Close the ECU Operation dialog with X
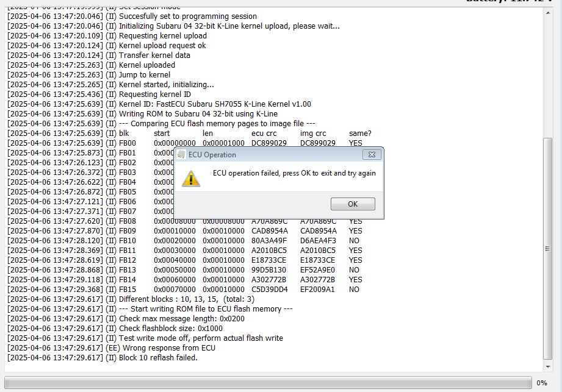The width and height of the screenshot is (562, 392). coord(371,155)
